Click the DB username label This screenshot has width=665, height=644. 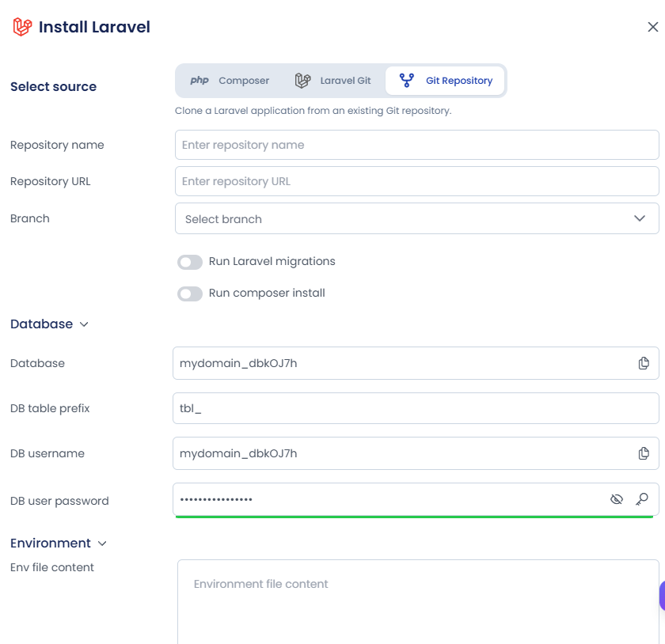(x=47, y=453)
